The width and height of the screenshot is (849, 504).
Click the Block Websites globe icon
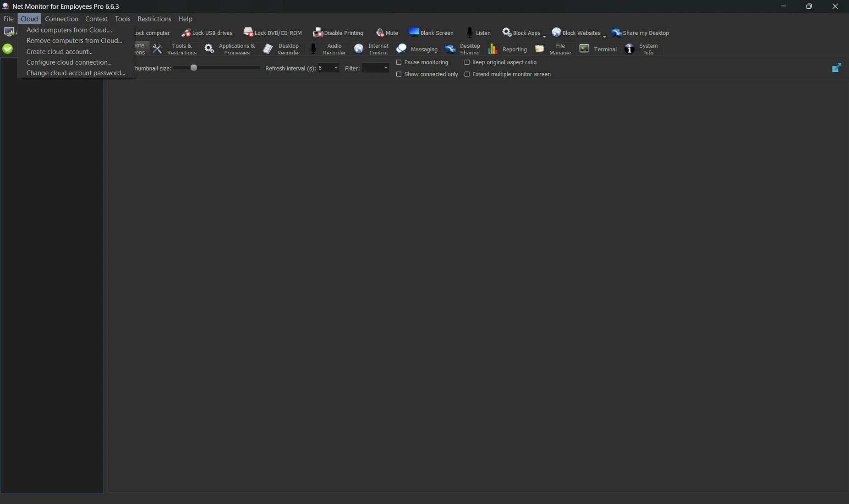pyautogui.click(x=556, y=32)
